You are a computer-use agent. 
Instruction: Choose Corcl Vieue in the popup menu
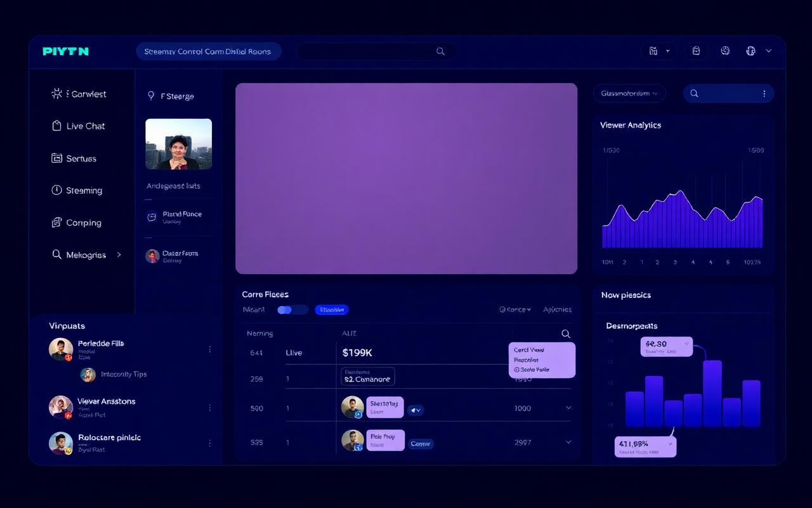(529, 350)
